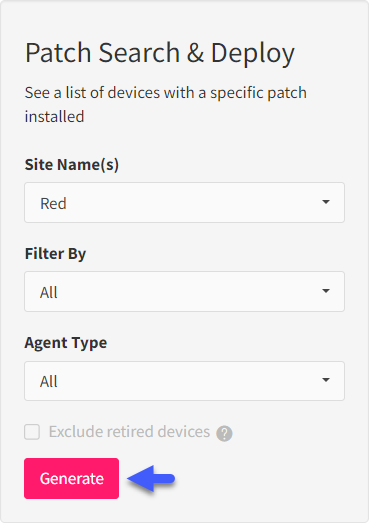Image resolution: width=369 pixels, height=523 pixels.
Task: Click the Exclude retired devices label text
Action: click(129, 432)
